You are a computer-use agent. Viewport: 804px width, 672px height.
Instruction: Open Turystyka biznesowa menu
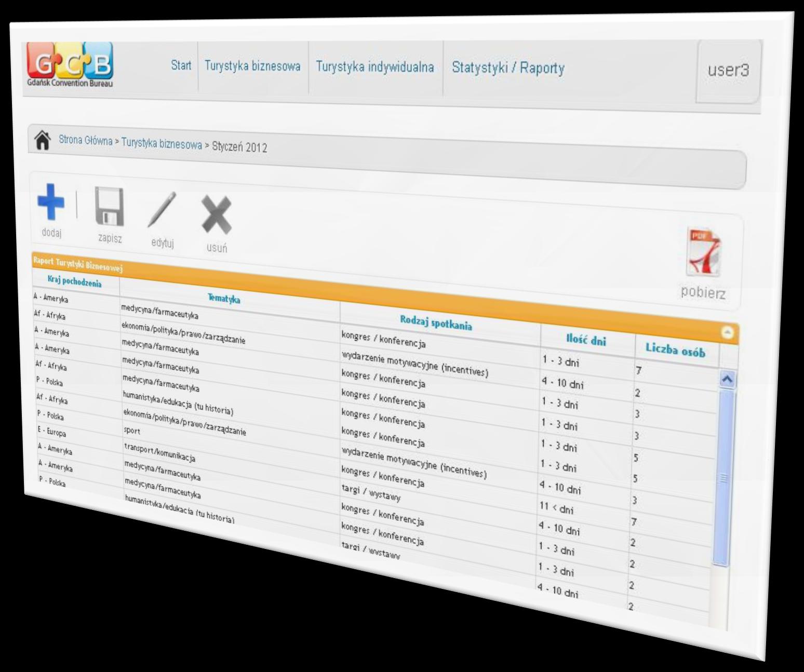click(x=252, y=66)
